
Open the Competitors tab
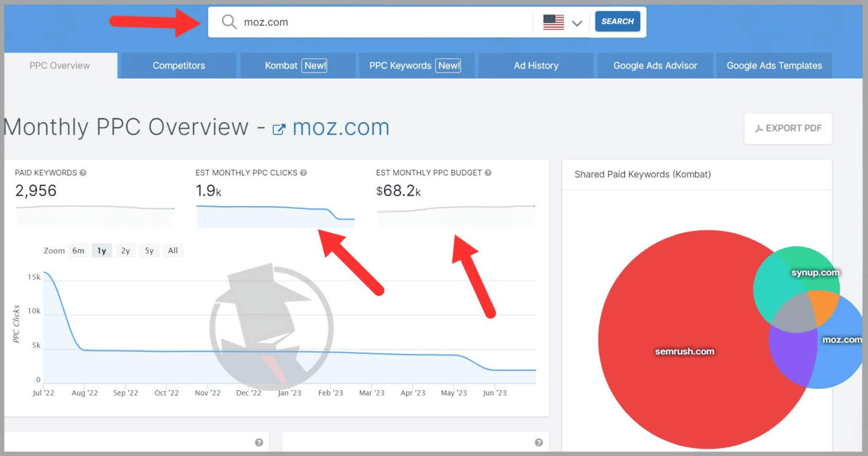(x=178, y=66)
